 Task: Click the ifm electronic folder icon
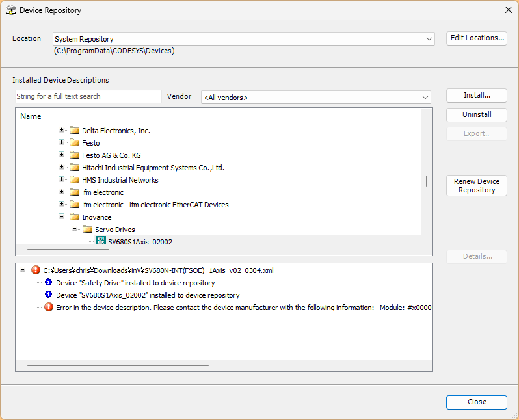point(75,192)
